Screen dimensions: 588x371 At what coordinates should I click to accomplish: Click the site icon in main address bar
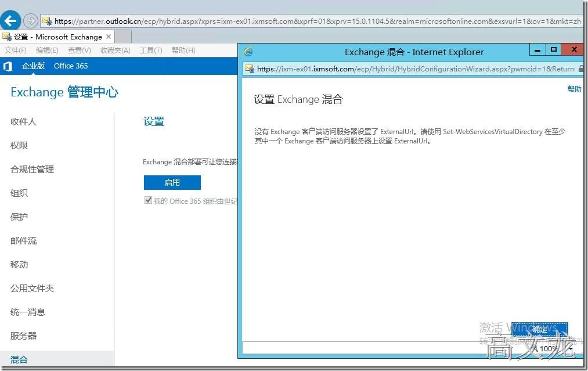pyautogui.click(x=46, y=21)
